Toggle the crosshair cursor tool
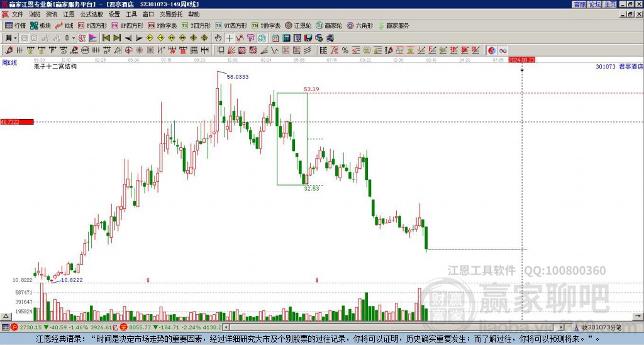Screen dimensions: 644x345 tap(229, 38)
